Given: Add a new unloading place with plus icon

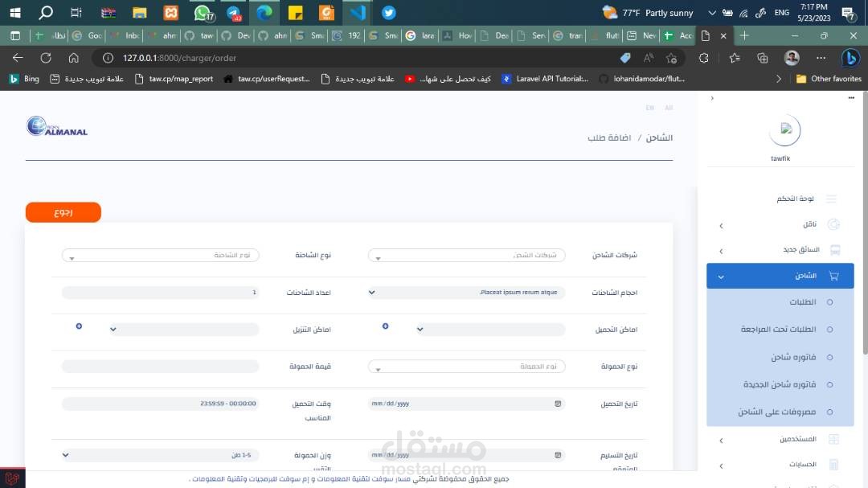Looking at the screenshot, I should (x=79, y=326).
